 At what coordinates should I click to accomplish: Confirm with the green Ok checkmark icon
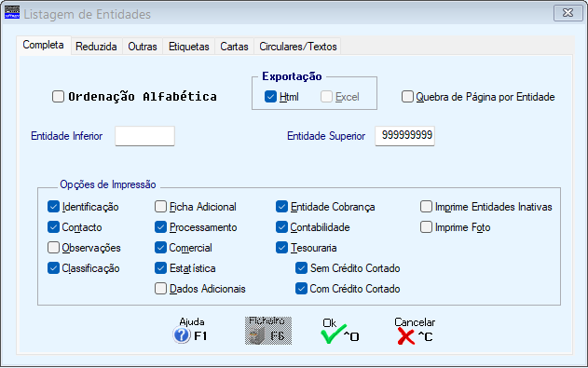[334, 334]
